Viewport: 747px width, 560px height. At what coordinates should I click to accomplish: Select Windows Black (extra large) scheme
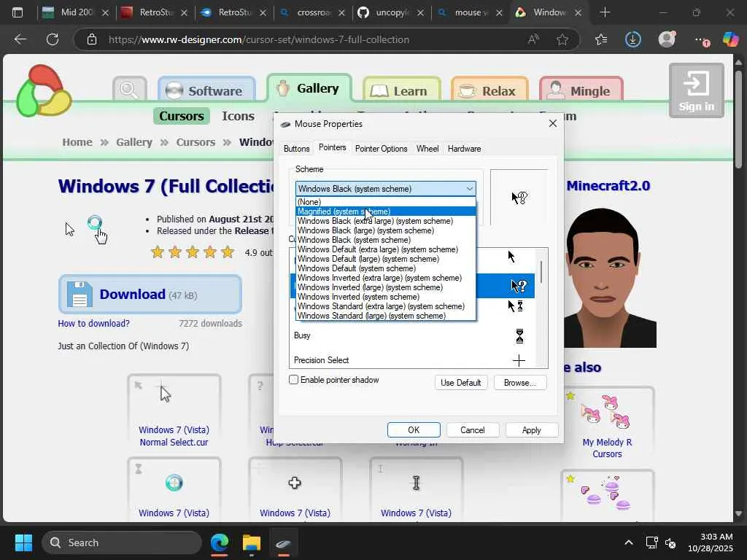385,221
